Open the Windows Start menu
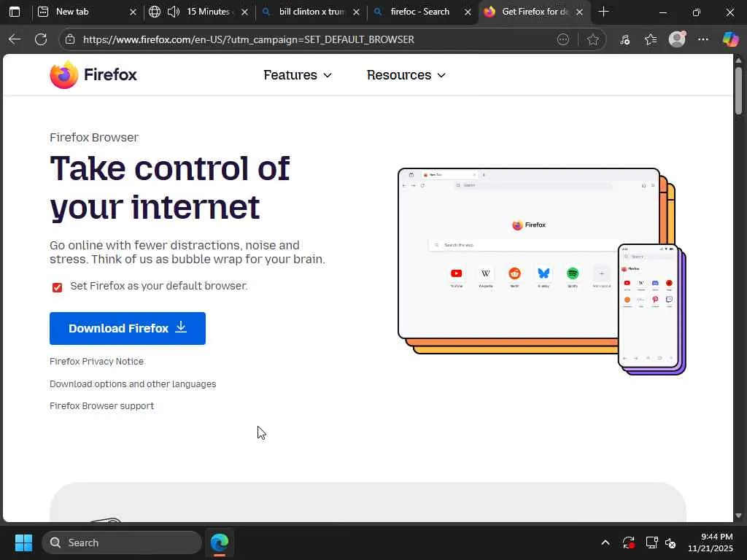 pos(23,542)
